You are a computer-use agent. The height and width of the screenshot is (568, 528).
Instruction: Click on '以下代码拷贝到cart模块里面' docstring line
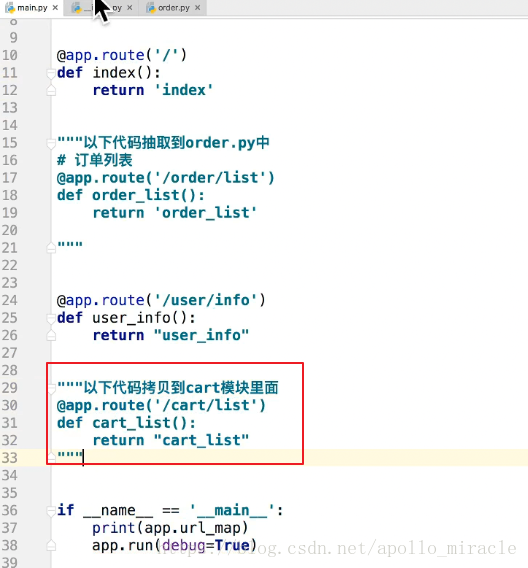pos(168,388)
